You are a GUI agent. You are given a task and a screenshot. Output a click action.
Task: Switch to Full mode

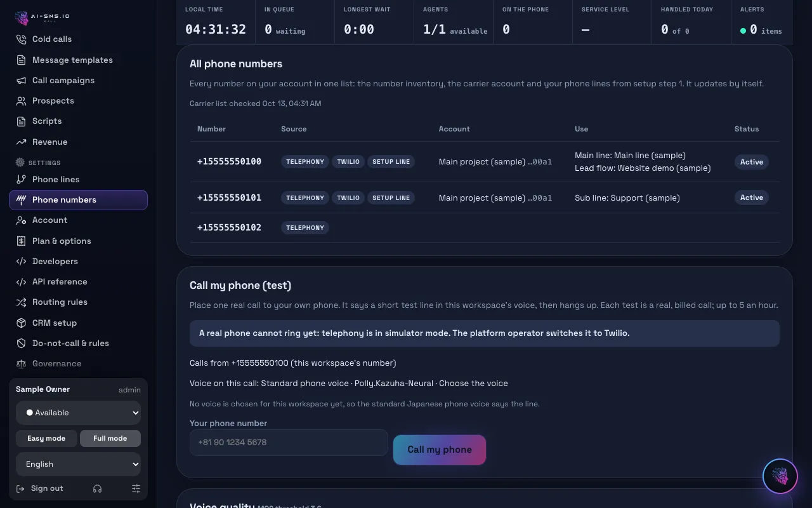pos(110,438)
